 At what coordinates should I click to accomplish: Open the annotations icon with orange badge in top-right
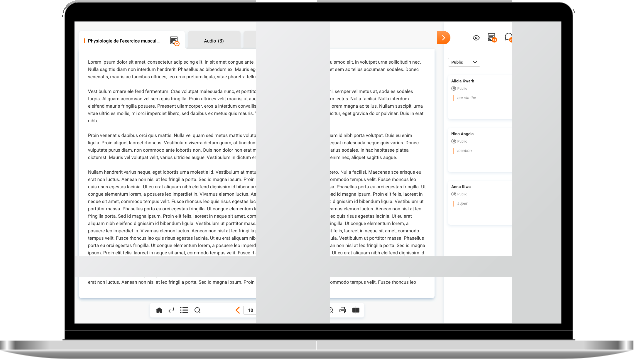[x=492, y=38]
